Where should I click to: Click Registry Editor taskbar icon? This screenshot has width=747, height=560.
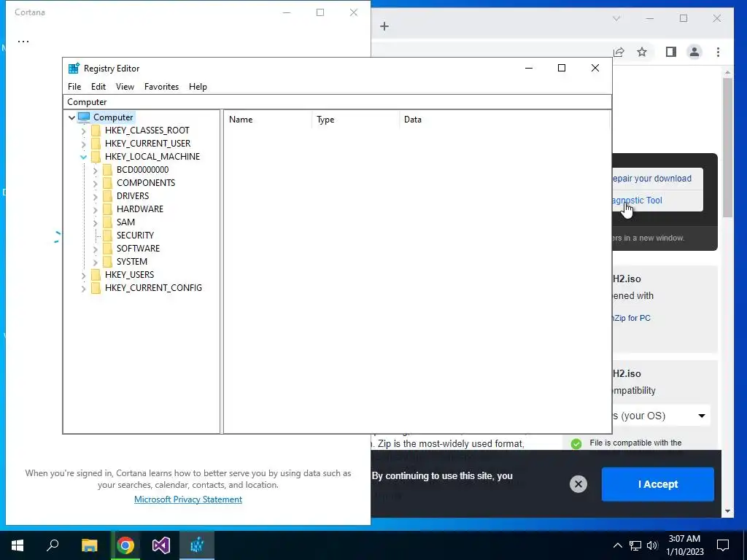pyautogui.click(x=197, y=545)
